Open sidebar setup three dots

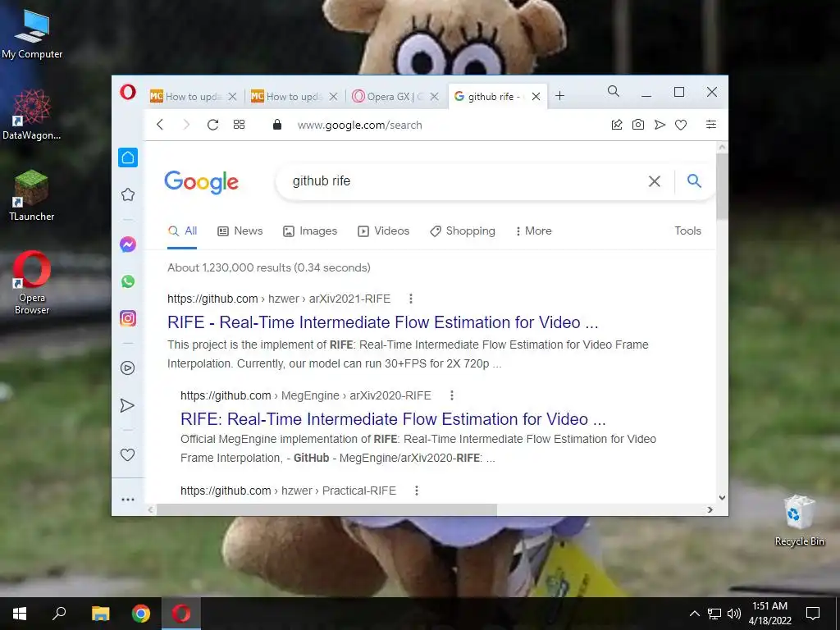127,500
